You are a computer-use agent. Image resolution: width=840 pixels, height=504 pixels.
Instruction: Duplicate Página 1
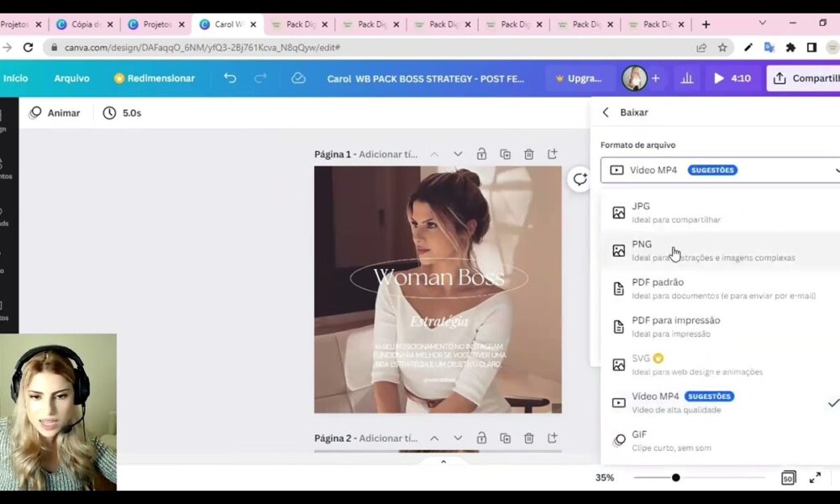pos(505,155)
